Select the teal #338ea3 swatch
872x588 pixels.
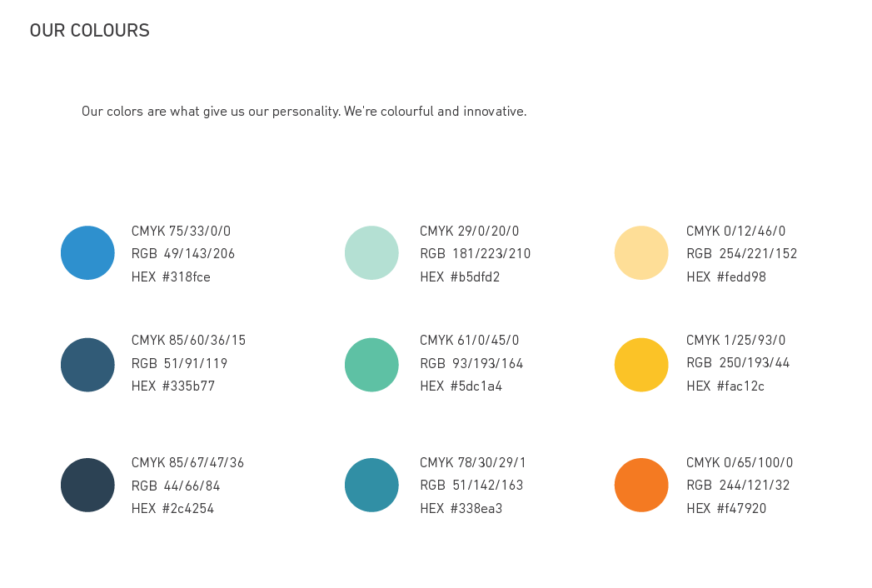pyautogui.click(x=371, y=485)
